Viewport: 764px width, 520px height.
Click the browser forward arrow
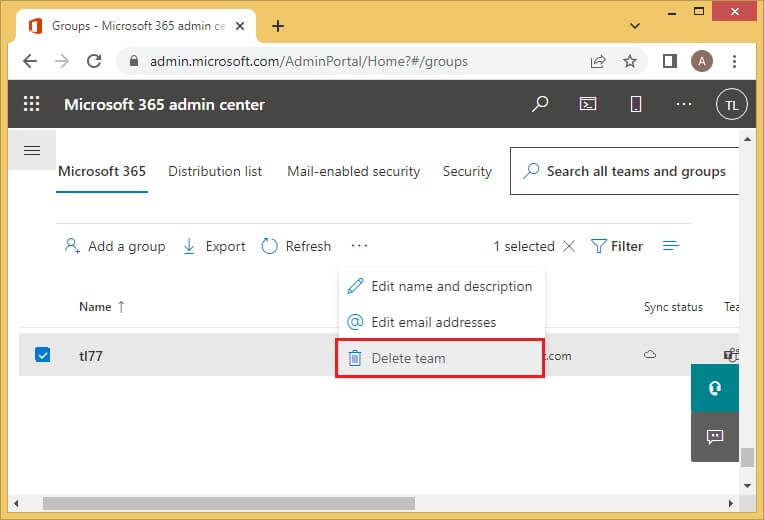click(62, 61)
